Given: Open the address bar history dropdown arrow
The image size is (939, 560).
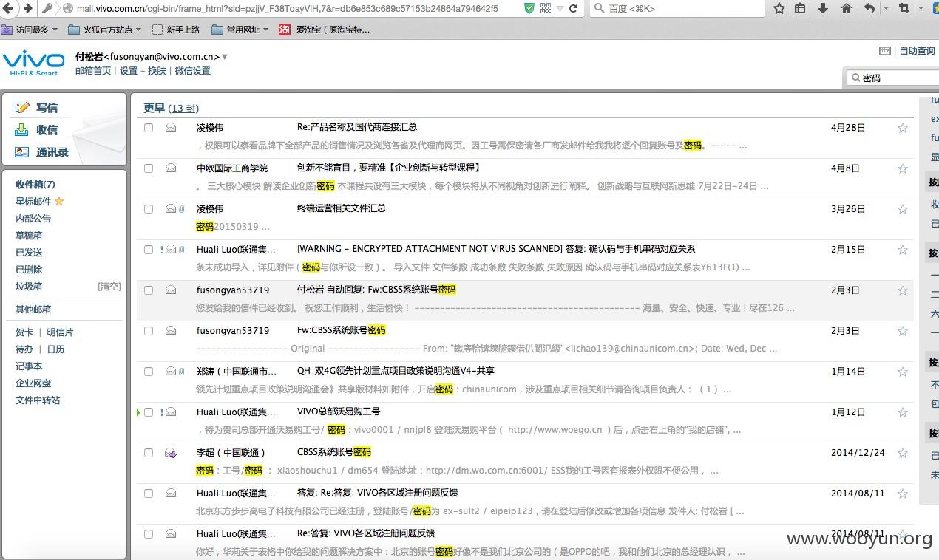Looking at the screenshot, I should click(560, 8).
